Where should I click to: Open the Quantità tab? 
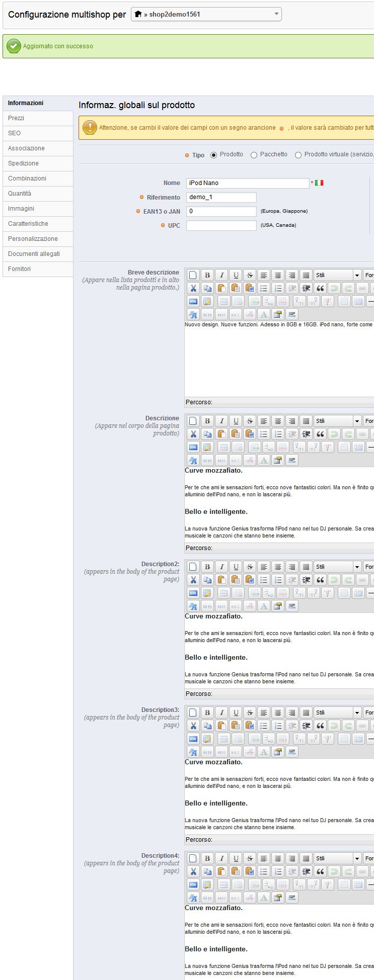[38, 194]
